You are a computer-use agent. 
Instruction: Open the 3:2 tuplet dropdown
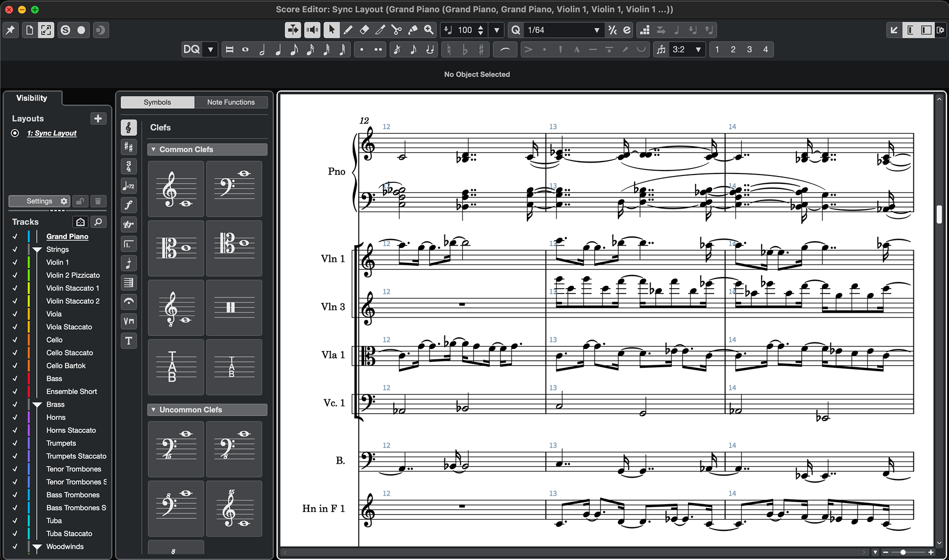pyautogui.click(x=698, y=49)
